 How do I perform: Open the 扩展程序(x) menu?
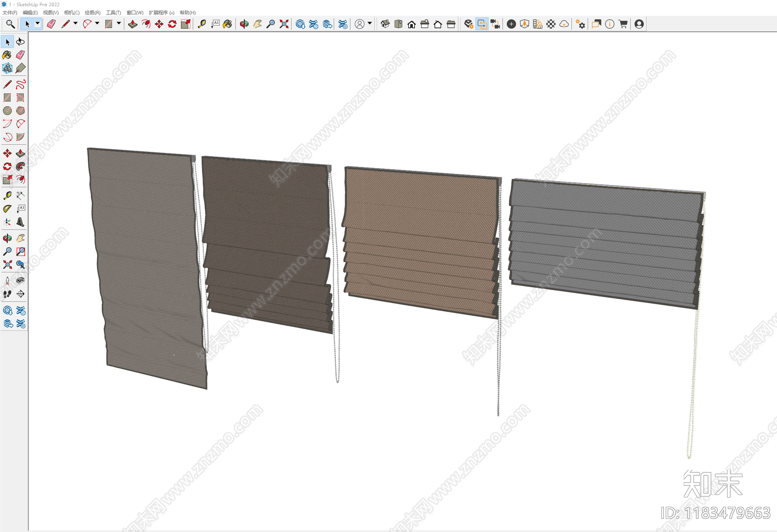pyautogui.click(x=162, y=13)
